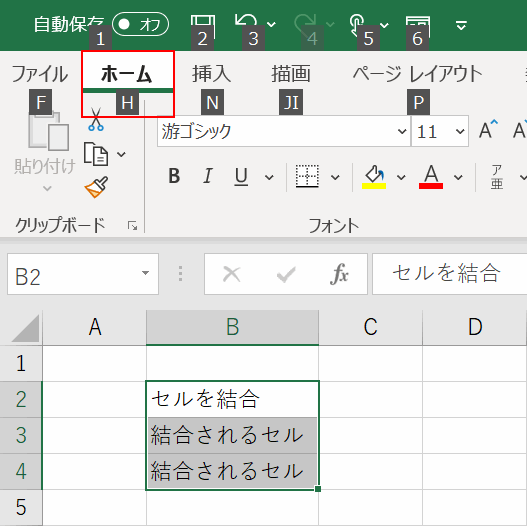This screenshot has height=526, width=527.
Task: Expand the Borders dropdown arrow
Action: [335, 177]
